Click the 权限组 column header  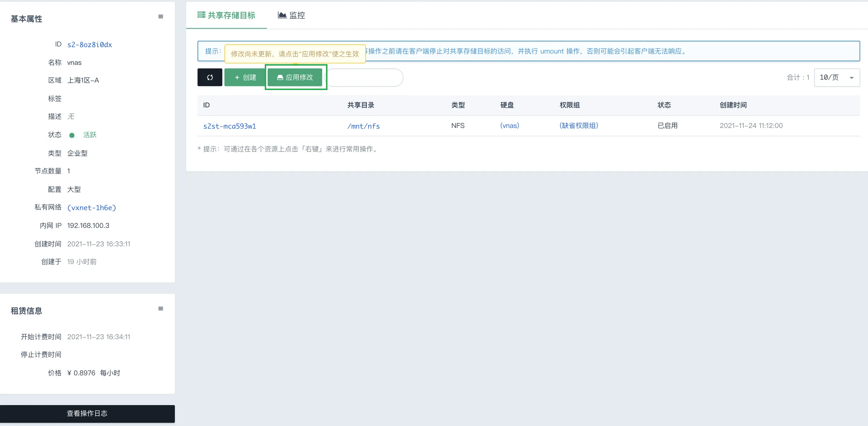570,105
